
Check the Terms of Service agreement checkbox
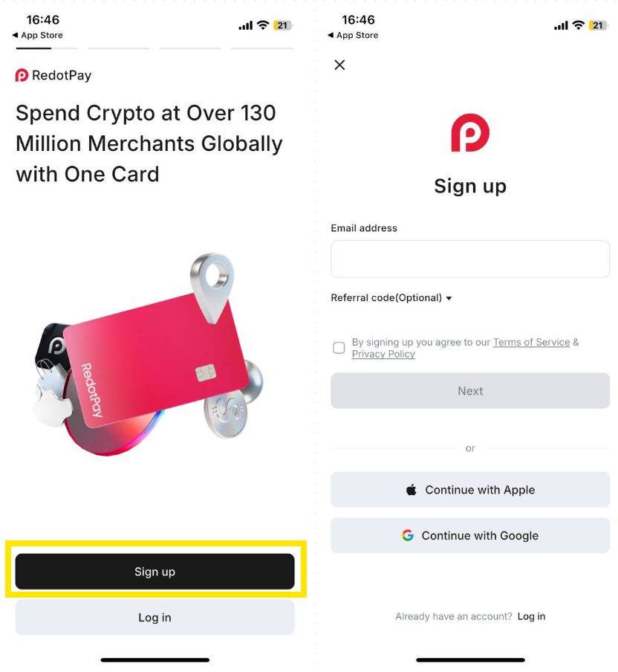(339, 347)
